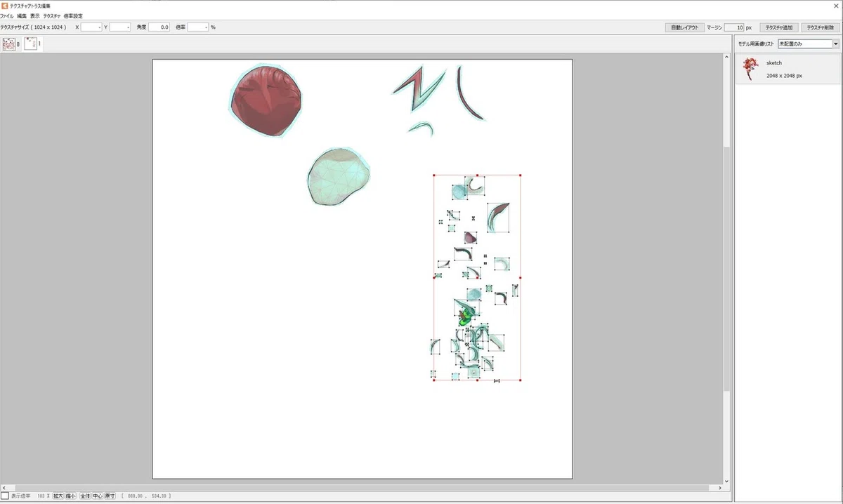Select the pale cream round texture piece

[x=339, y=176]
